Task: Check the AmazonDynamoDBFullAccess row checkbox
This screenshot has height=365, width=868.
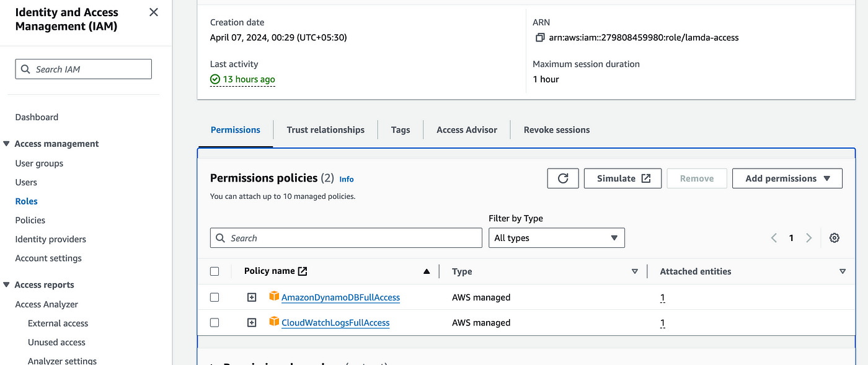Action: [215, 297]
